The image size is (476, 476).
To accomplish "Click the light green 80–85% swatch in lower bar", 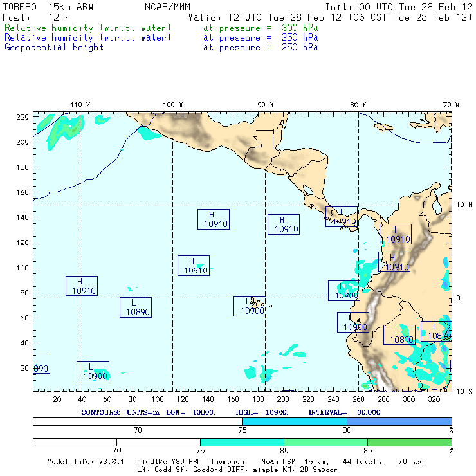I will tap(325, 442).
